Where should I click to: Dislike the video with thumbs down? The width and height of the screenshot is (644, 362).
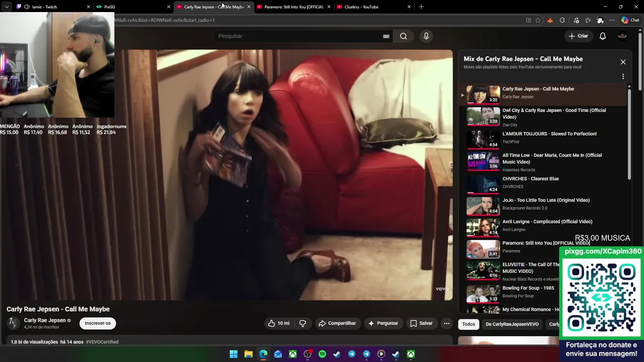point(303,323)
